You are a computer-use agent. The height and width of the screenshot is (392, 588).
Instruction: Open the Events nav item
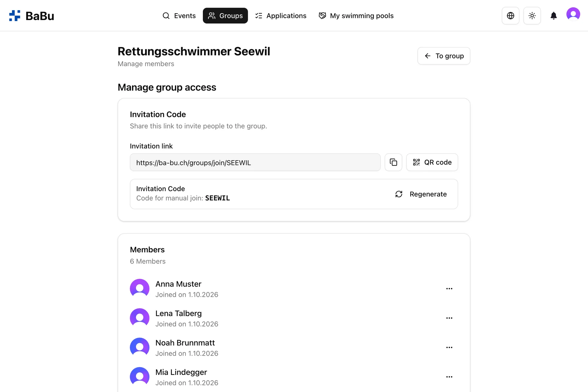coord(179,16)
